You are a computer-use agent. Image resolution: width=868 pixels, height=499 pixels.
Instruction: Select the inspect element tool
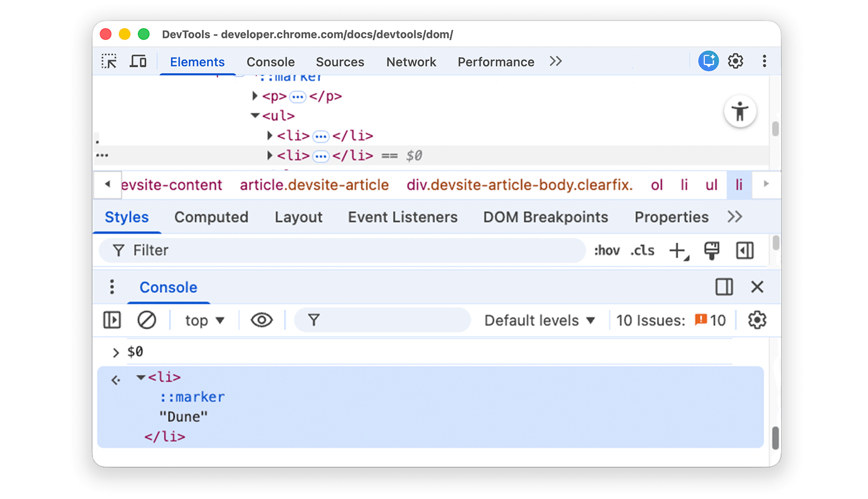(109, 61)
